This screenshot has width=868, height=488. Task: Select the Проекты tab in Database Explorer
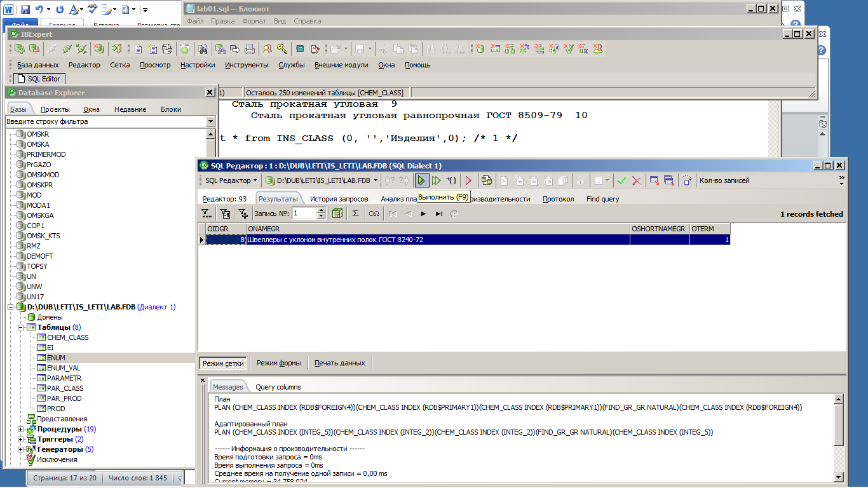point(55,109)
